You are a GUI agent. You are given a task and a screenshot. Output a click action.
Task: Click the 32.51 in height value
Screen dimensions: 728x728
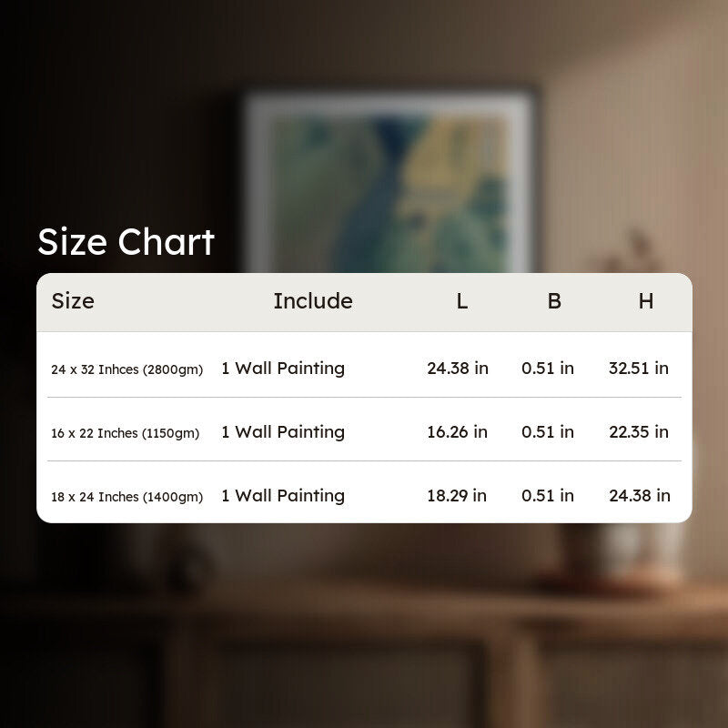[x=639, y=369]
